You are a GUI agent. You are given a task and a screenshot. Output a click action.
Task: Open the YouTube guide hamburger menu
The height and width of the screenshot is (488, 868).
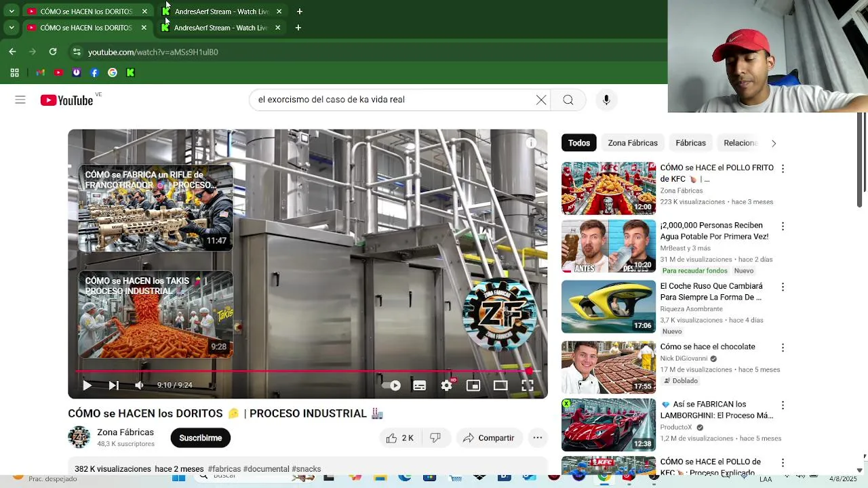(x=20, y=100)
